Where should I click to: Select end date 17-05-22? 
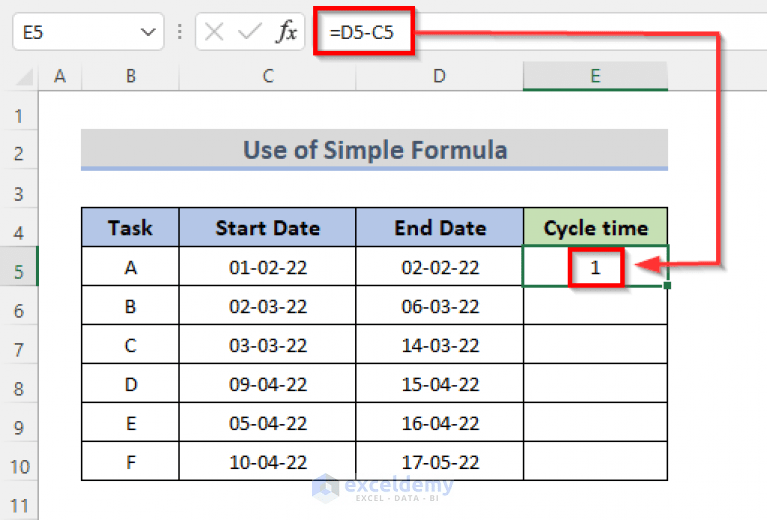pos(440,462)
